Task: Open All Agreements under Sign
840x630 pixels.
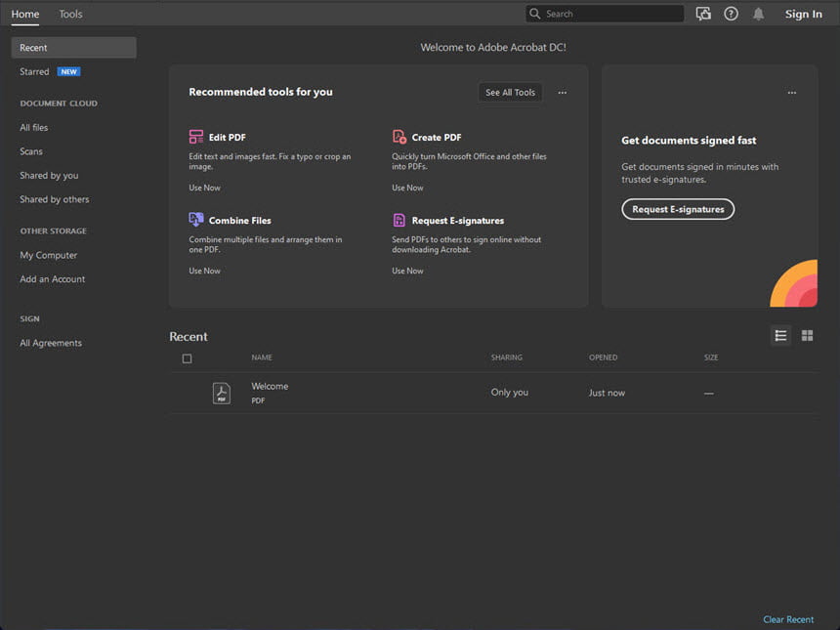Action: [51, 343]
